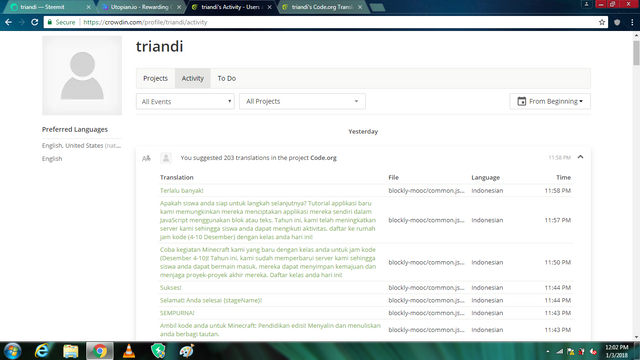
Task: Open the translation starting 'Coba kegiatan Minecraft'
Action: click(x=268, y=262)
